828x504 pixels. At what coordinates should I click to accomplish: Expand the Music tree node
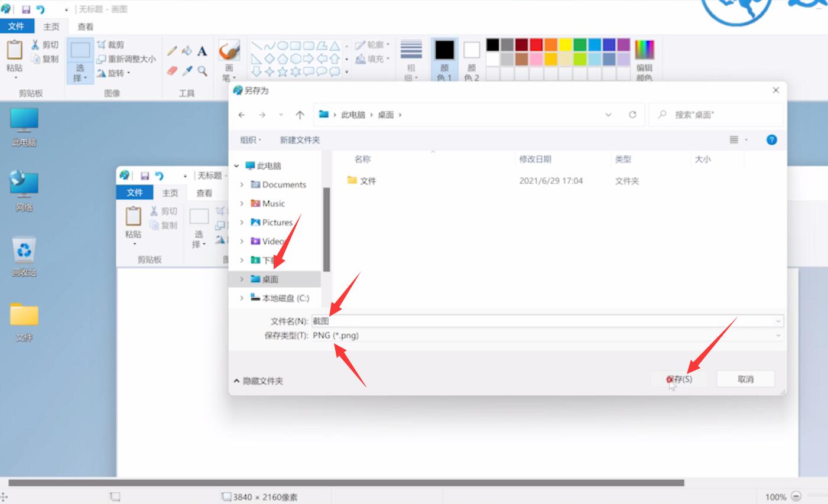click(242, 204)
